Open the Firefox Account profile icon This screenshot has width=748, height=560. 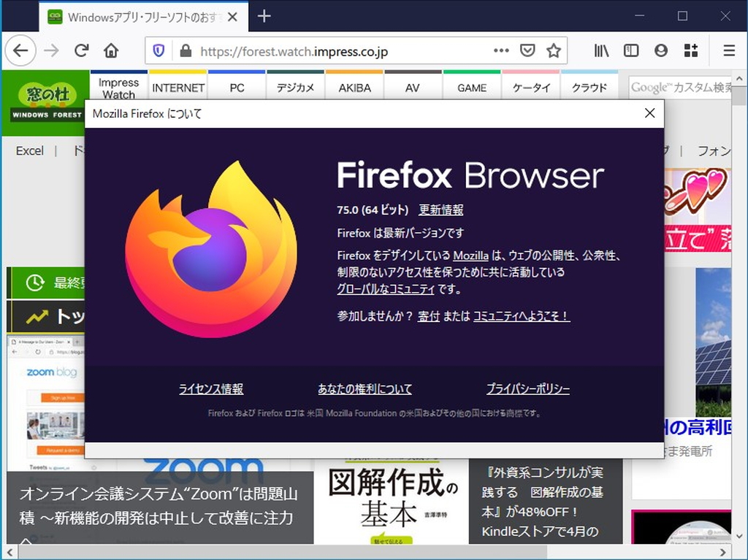pos(660,50)
